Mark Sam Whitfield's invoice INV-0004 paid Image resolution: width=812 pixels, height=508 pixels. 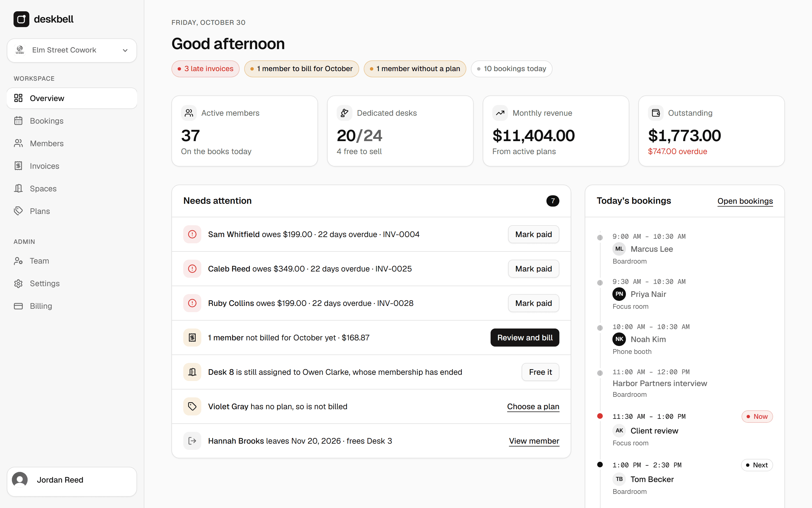533,234
